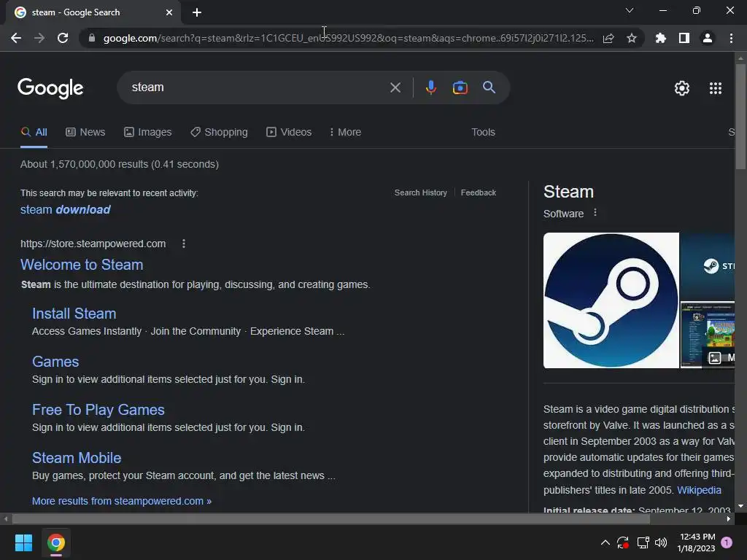Switch to the Videos tab
This screenshot has height=560, width=747.
(289, 133)
